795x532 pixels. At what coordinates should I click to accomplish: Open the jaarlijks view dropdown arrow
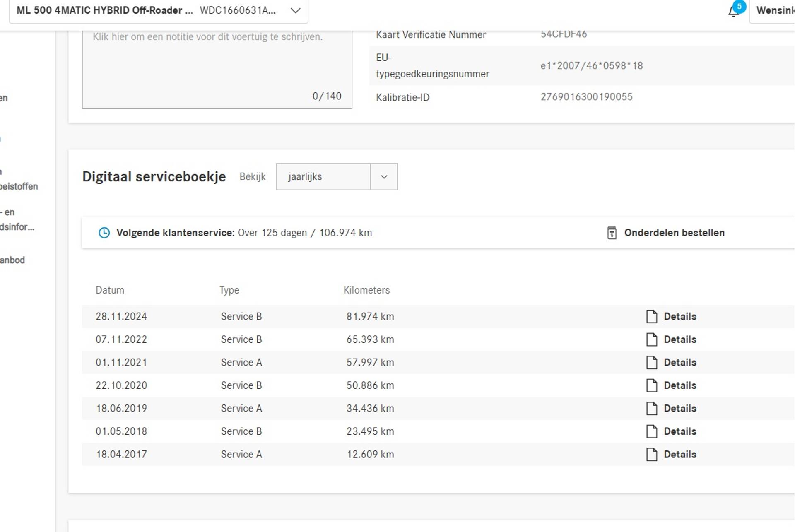(384, 177)
